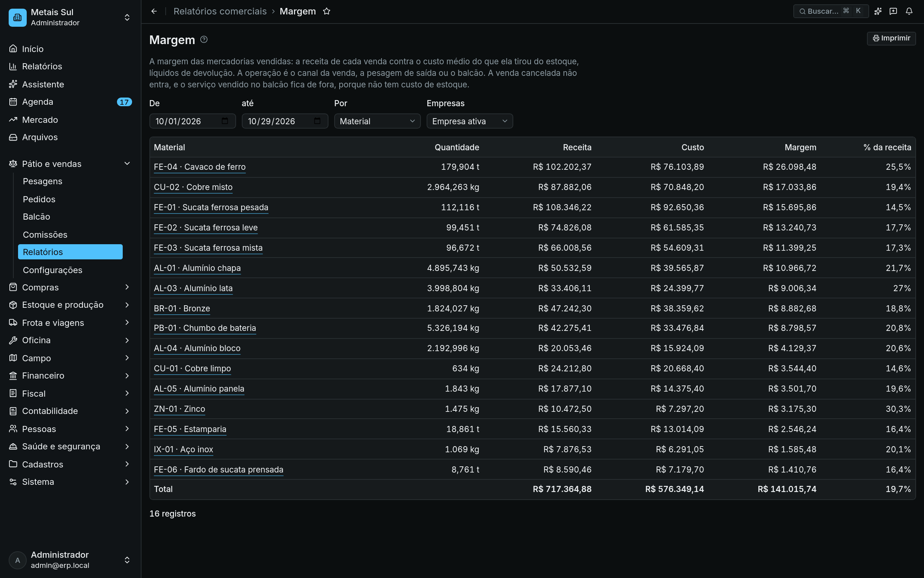924x578 pixels.
Task: Open the Por grouping dropdown
Action: (377, 121)
